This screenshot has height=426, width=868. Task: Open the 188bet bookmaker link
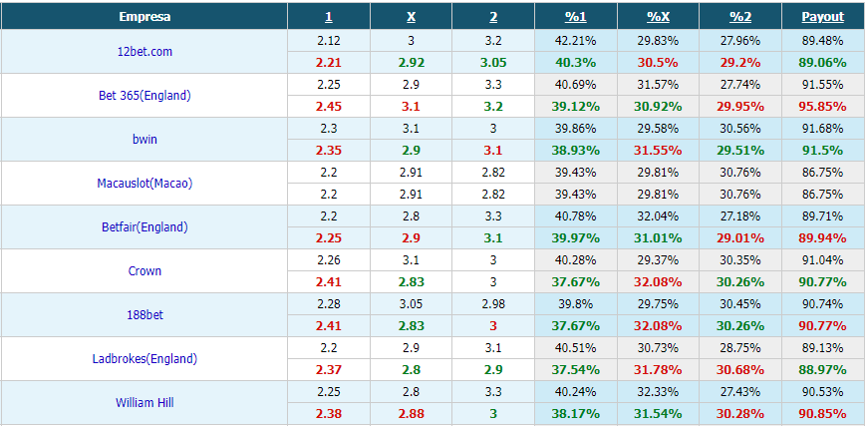tap(145, 314)
